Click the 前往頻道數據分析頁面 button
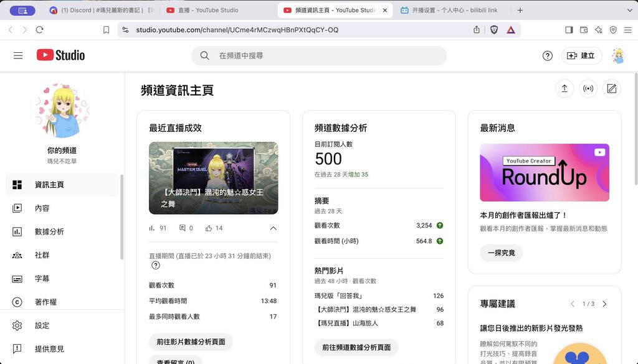Viewport: 638px width, 364px height. click(x=356, y=347)
